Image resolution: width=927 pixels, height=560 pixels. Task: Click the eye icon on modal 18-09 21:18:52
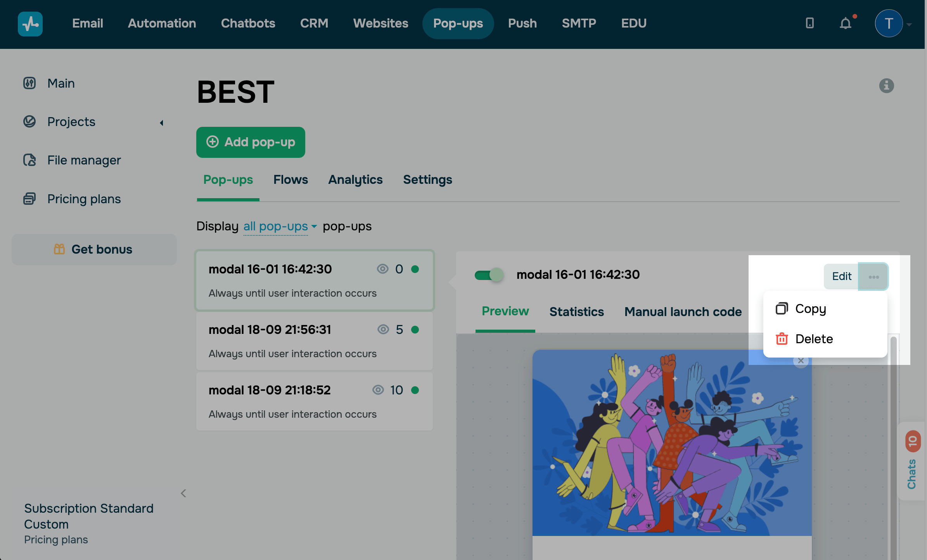[378, 390]
